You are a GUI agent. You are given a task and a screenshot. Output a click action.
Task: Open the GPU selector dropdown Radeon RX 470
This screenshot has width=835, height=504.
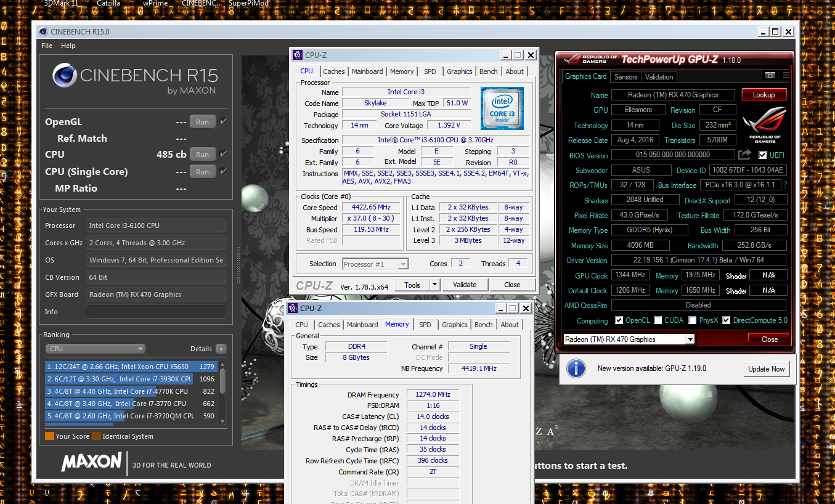point(629,339)
